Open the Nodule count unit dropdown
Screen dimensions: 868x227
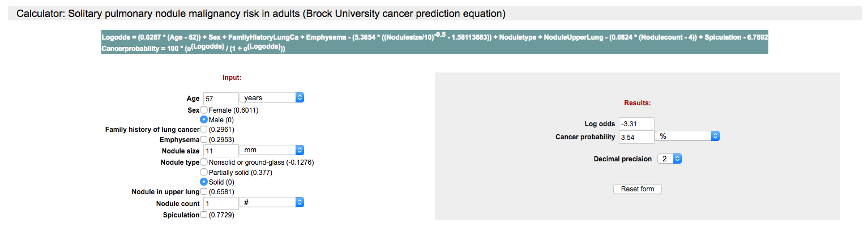(x=272, y=203)
